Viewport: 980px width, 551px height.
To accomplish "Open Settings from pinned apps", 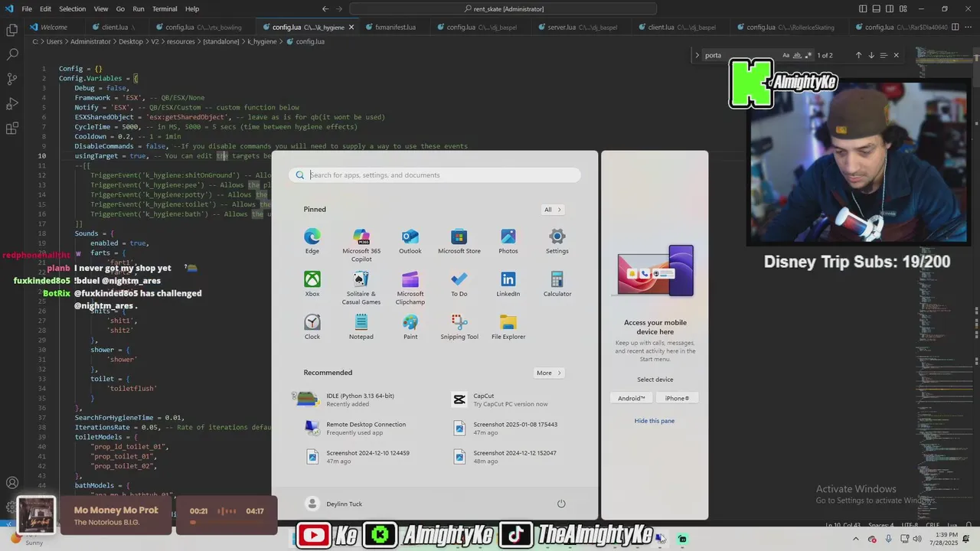I will [557, 241].
